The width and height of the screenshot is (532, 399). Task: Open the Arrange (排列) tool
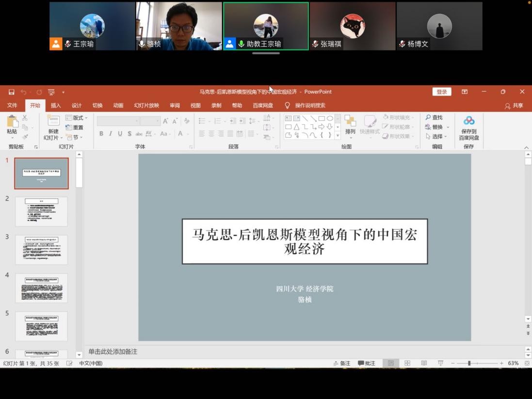(x=350, y=124)
